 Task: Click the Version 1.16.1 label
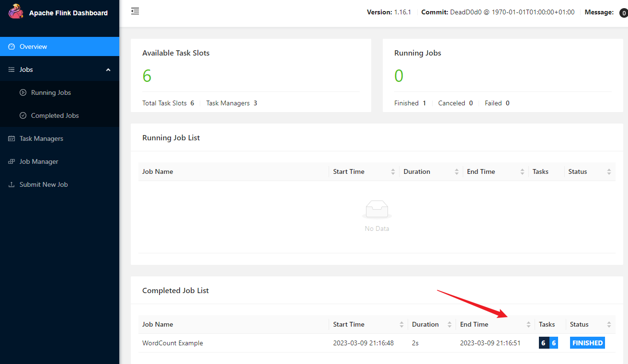[x=389, y=12]
